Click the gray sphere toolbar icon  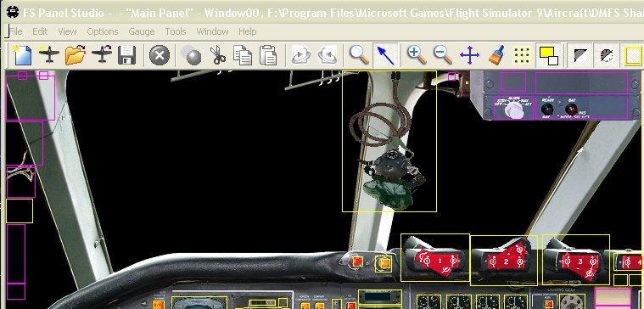[192, 55]
